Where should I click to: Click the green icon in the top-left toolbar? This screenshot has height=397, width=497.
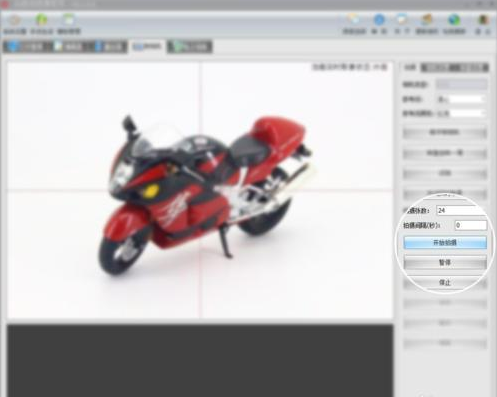pos(41,20)
